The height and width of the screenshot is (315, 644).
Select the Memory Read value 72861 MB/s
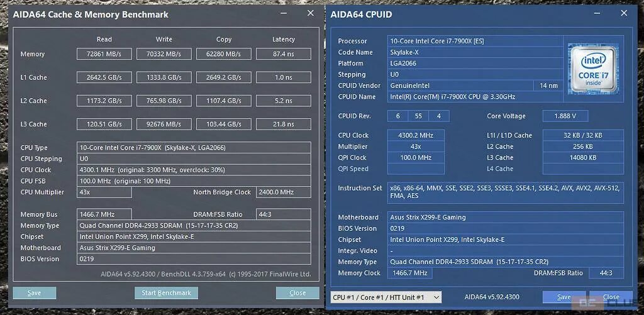click(104, 54)
